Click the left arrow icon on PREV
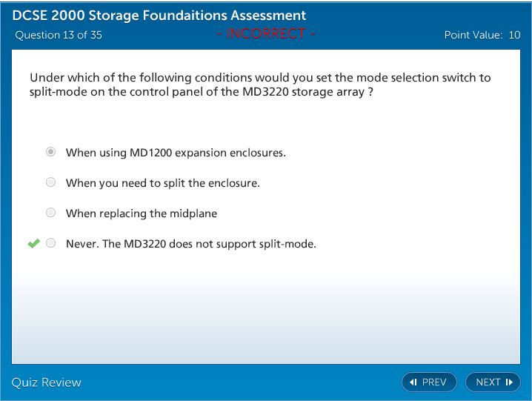Screen dimensions: 532x401 [413, 382]
